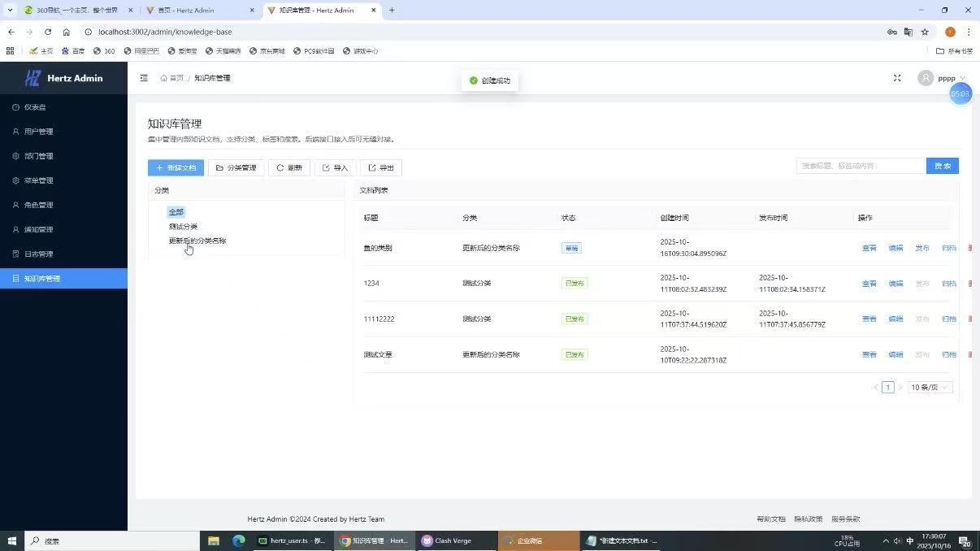Click the 导入 import button

click(x=335, y=167)
